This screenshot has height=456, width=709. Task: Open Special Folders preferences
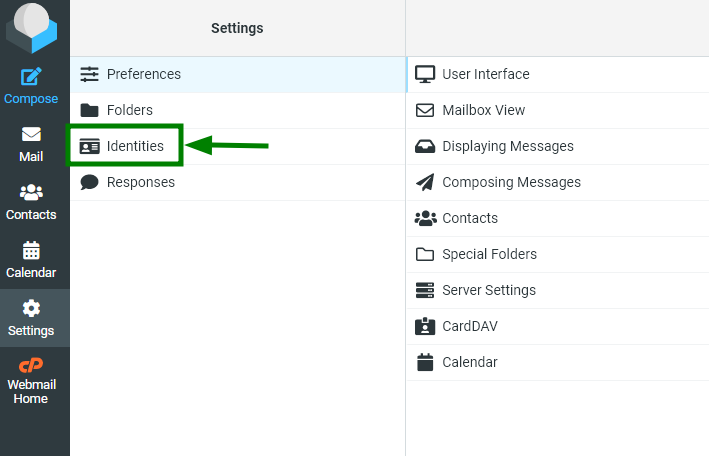[x=558, y=254]
